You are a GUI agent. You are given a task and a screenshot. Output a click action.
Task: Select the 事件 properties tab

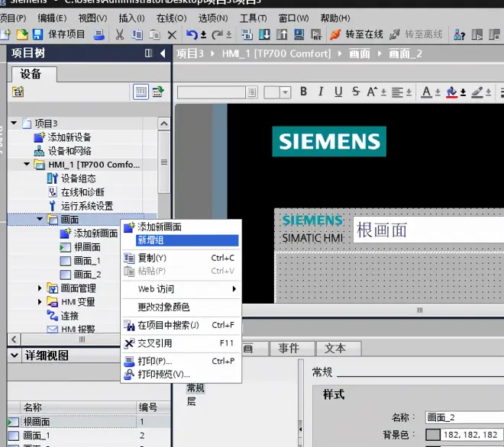tap(291, 349)
